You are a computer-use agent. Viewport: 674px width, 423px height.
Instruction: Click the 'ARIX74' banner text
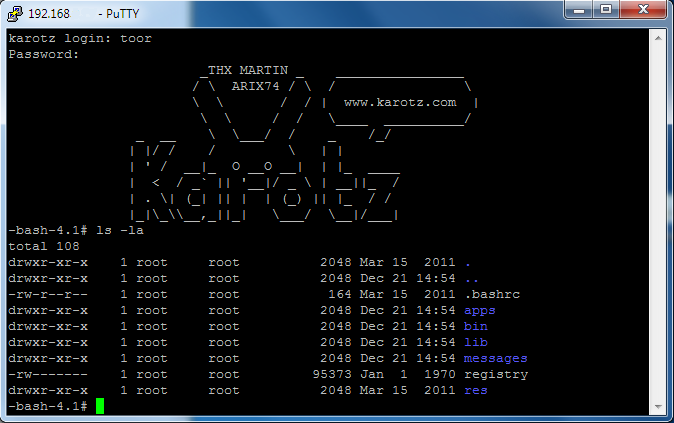255,86
